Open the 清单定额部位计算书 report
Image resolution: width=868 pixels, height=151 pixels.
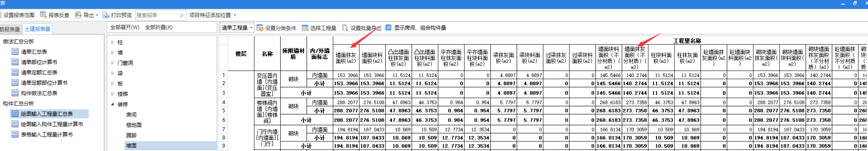44,83
